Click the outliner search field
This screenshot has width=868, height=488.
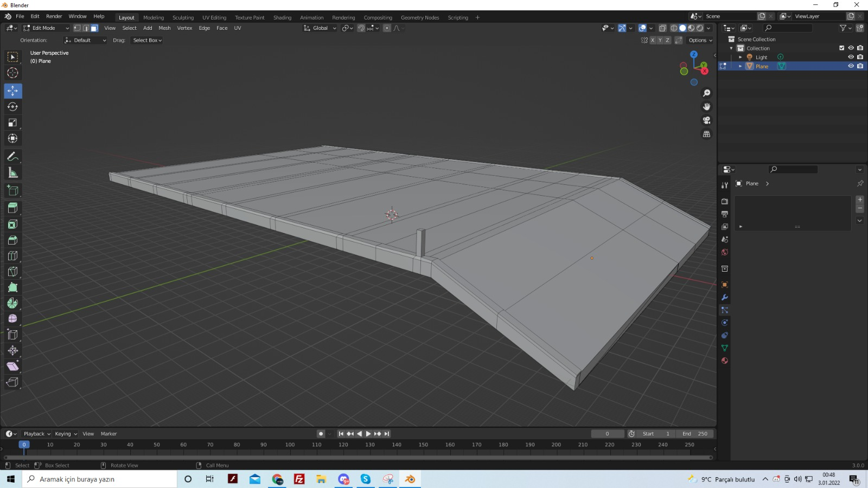pyautogui.click(x=788, y=28)
